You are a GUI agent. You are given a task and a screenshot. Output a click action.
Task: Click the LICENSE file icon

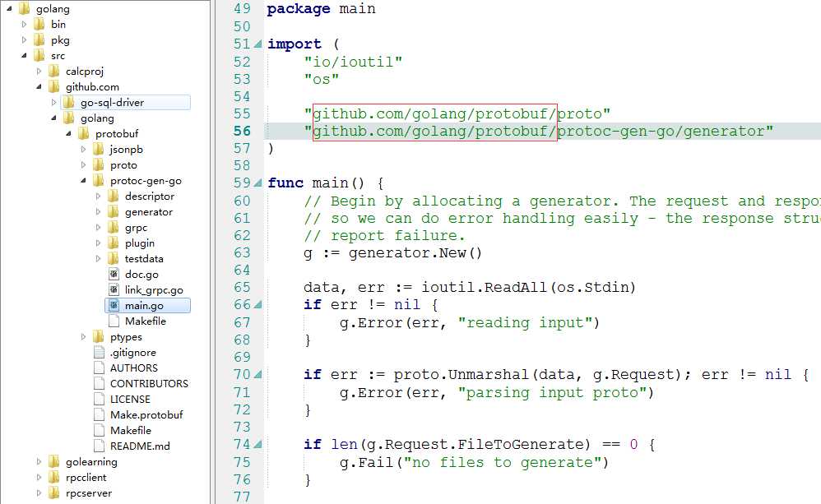(99, 400)
